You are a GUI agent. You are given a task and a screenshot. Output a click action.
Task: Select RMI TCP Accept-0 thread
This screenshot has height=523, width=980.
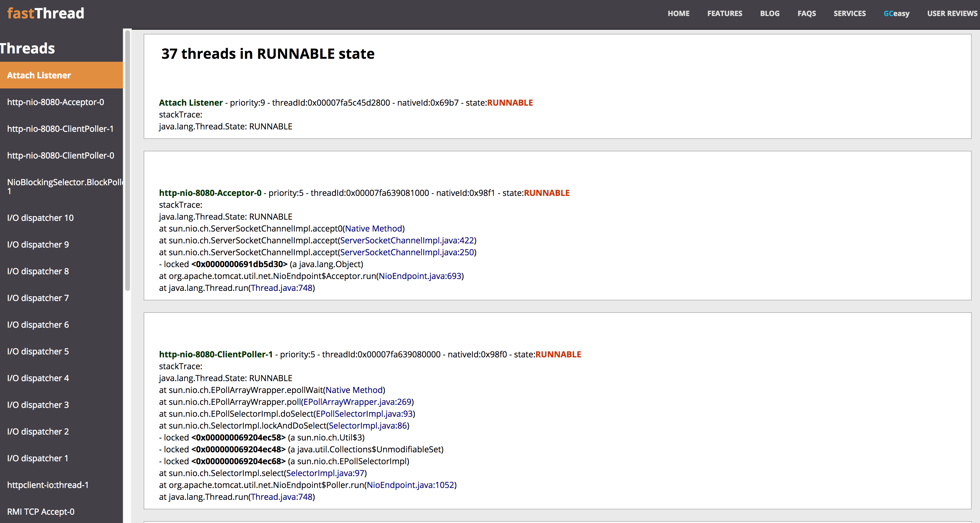(41, 512)
